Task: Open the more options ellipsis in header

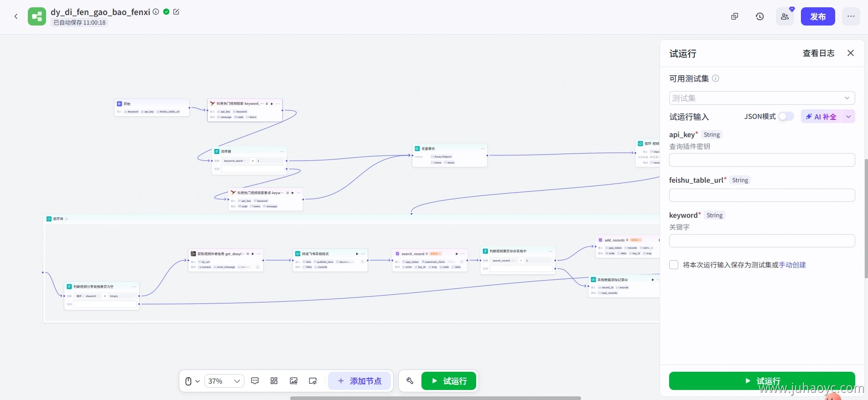Action: pyautogui.click(x=851, y=16)
